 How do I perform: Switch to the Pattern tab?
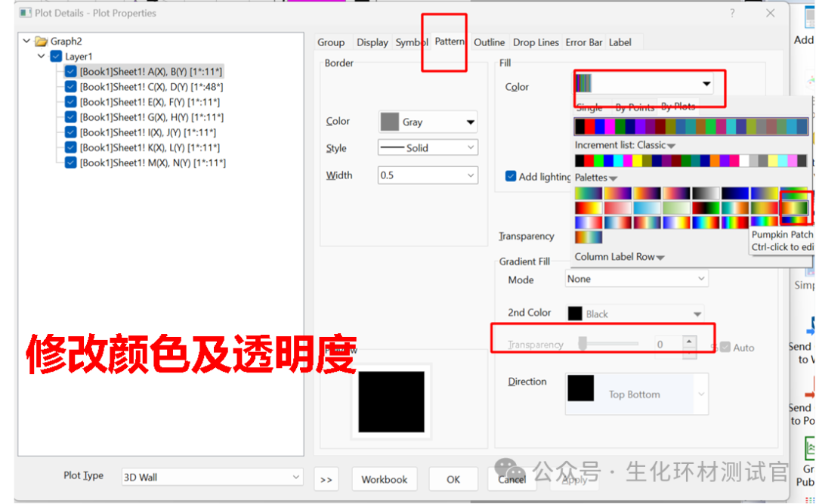(449, 41)
